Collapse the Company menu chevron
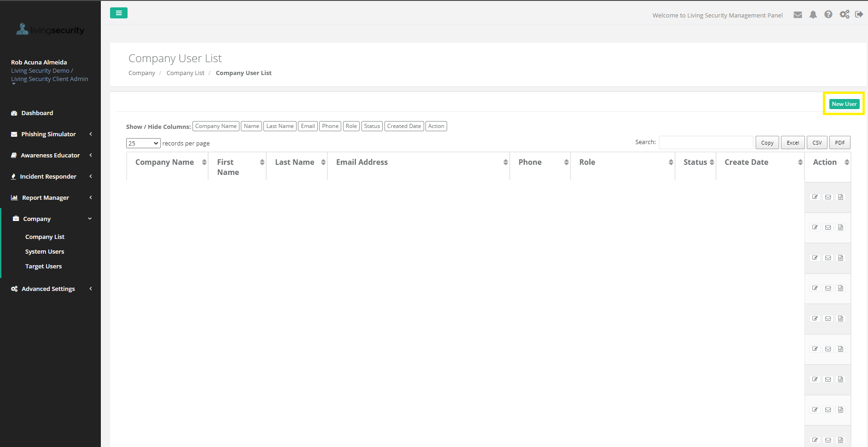The height and width of the screenshot is (447, 868). (90, 219)
